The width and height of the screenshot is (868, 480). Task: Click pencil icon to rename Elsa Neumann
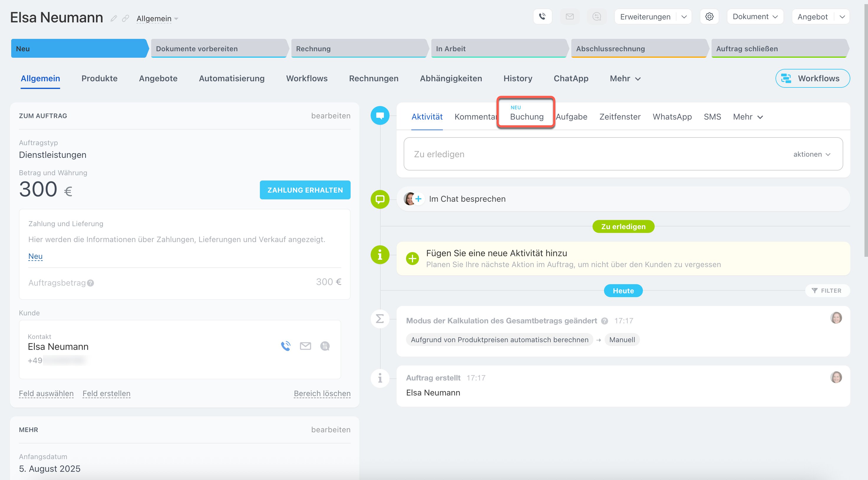(x=114, y=18)
